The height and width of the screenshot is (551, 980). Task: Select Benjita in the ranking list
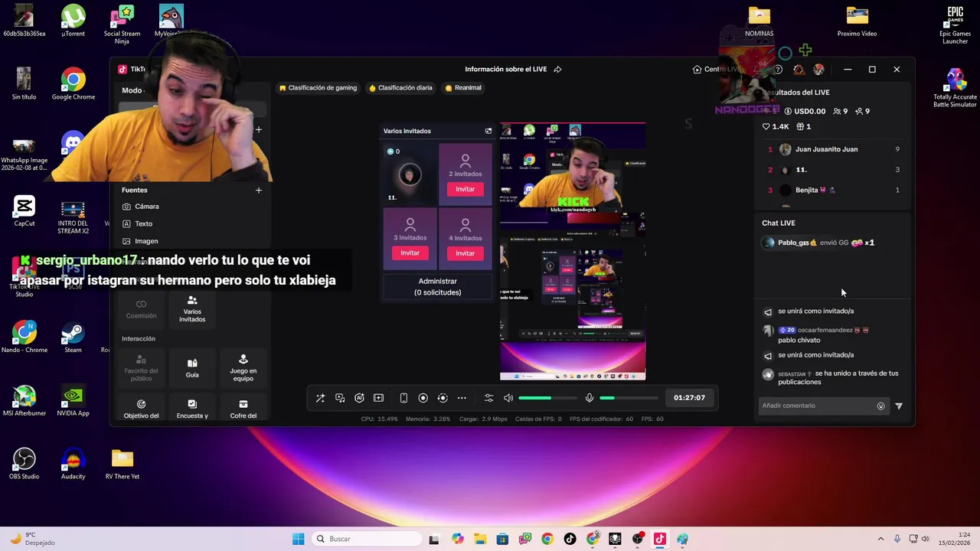834,190
